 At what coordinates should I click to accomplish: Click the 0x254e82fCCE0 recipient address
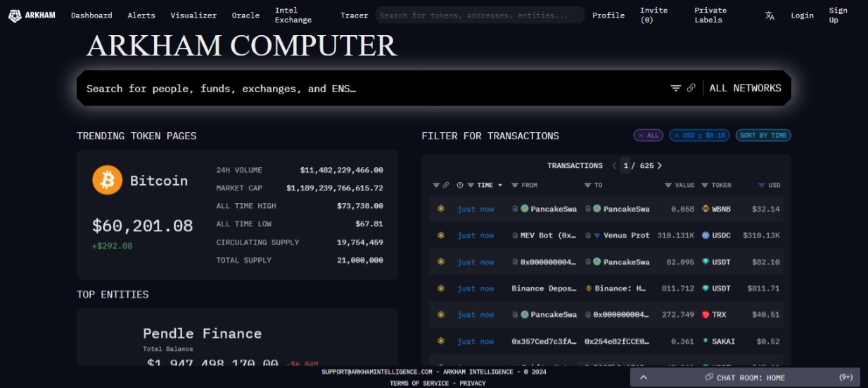pyautogui.click(x=617, y=341)
